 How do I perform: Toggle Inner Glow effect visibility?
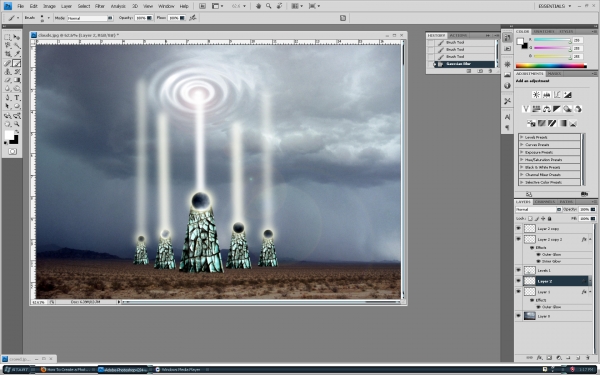(539, 261)
